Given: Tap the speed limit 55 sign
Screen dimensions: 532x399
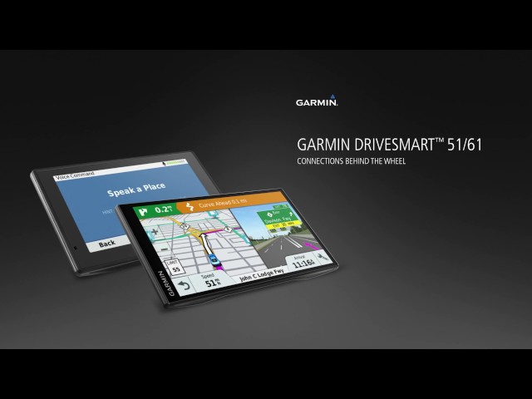Looking at the screenshot, I should click(x=175, y=267).
